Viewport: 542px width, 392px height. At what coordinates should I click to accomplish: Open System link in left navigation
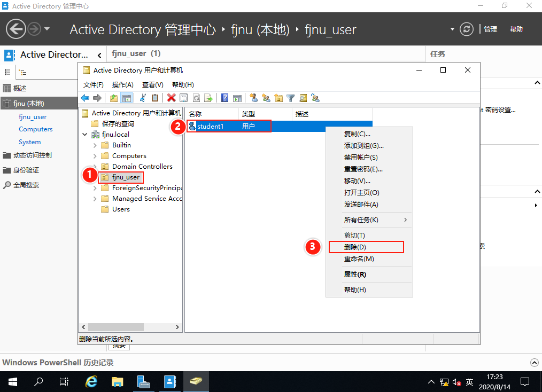tap(30, 142)
